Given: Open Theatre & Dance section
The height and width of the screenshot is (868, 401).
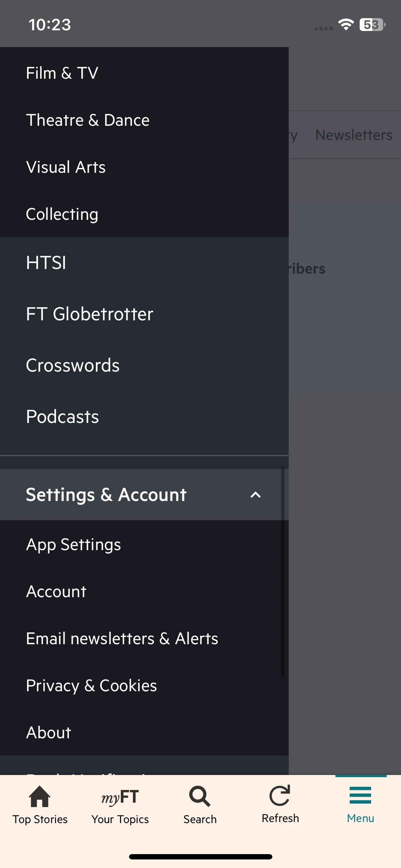Looking at the screenshot, I should click(x=144, y=120).
